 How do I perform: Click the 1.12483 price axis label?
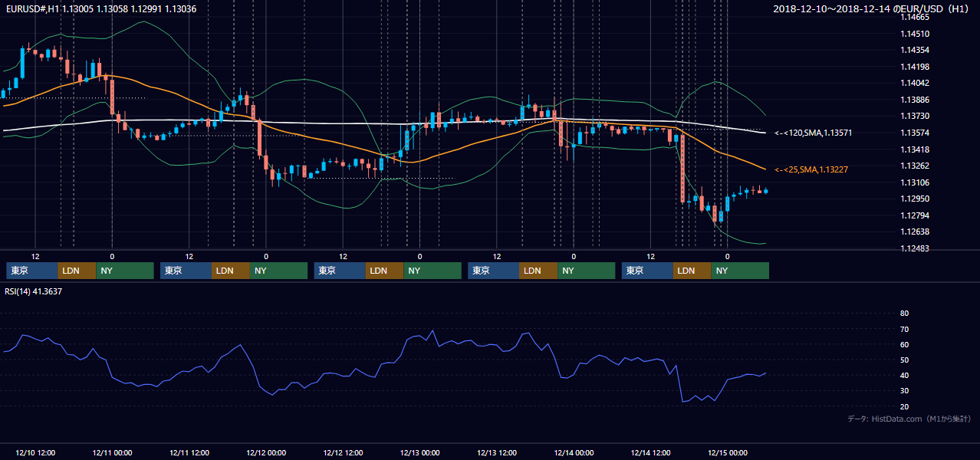(x=915, y=248)
